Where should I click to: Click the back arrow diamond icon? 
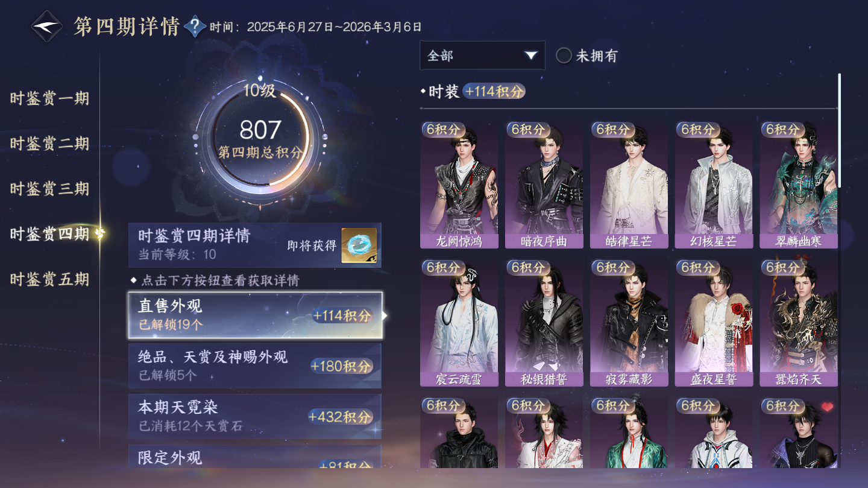(46, 27)
